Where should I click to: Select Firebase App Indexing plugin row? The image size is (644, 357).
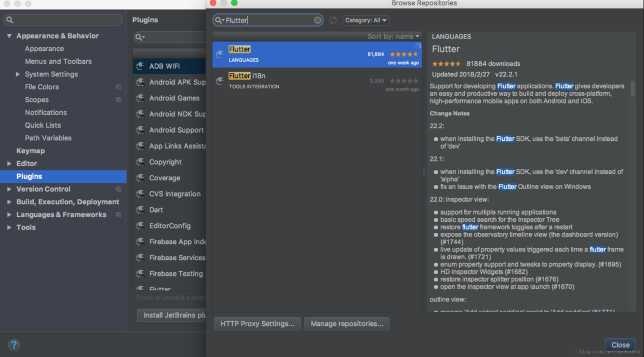click(170, 242)
